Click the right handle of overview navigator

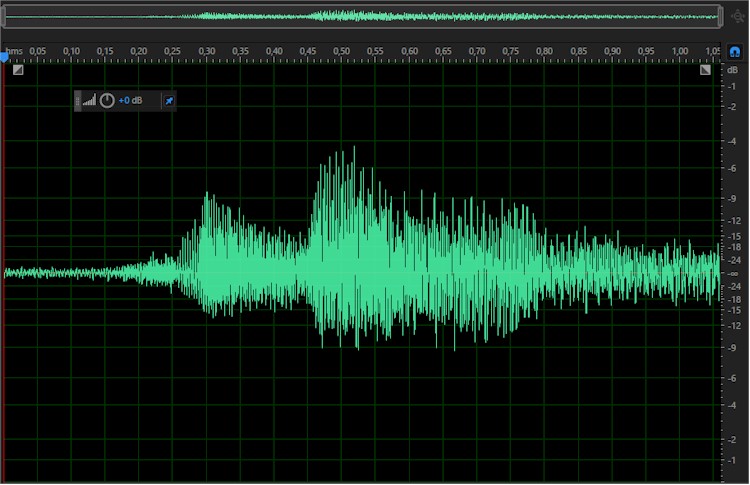720,17
